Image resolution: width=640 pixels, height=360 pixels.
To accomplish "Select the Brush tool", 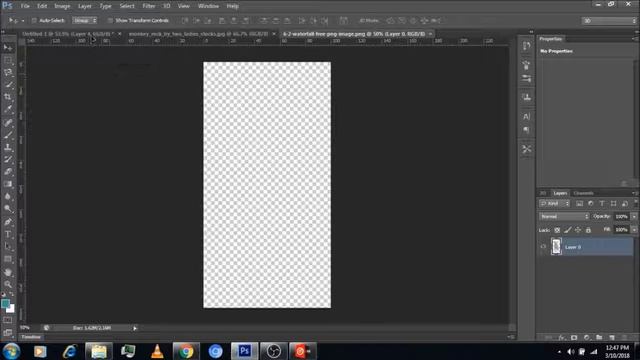I will click(8, 135).
